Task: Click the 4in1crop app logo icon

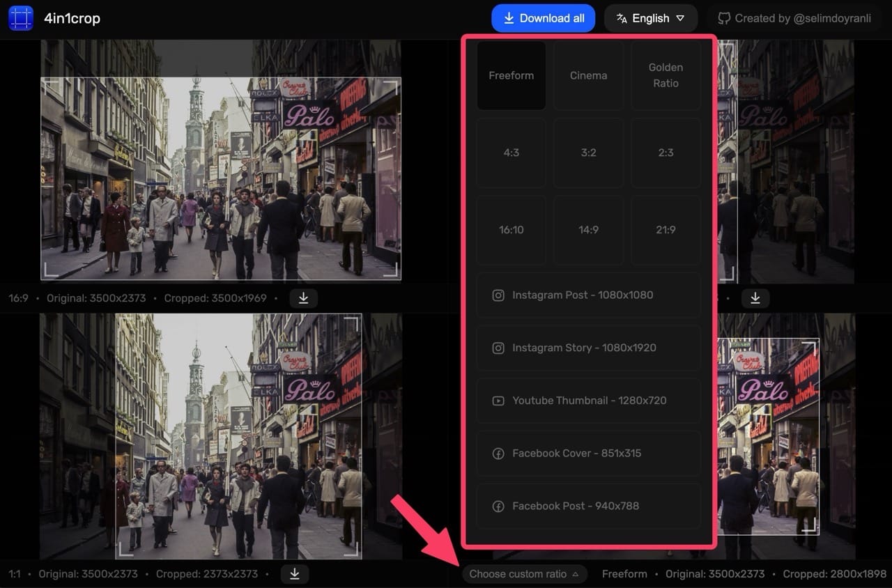Action: coord(21,18)
